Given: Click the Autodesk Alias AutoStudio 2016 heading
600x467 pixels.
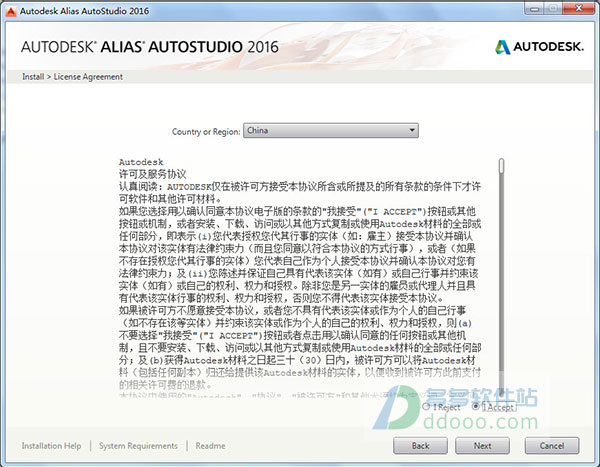Looking at the screenshot, I should click(150, 47).
